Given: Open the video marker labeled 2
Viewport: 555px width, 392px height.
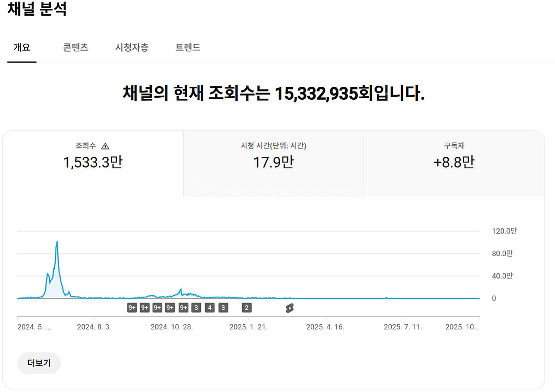Looking at the screenshot, I should pyautogui.click(x=246, y=308).
